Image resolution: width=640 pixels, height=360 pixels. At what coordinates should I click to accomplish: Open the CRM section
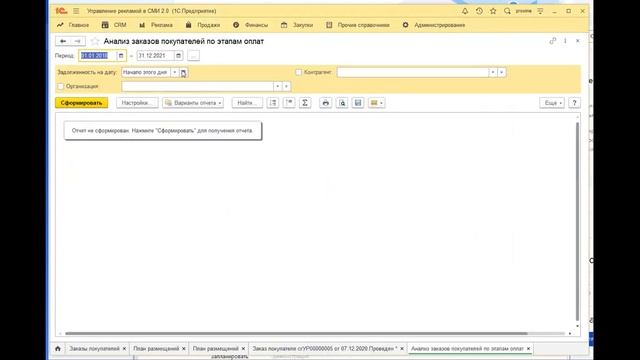coord(114,25)
